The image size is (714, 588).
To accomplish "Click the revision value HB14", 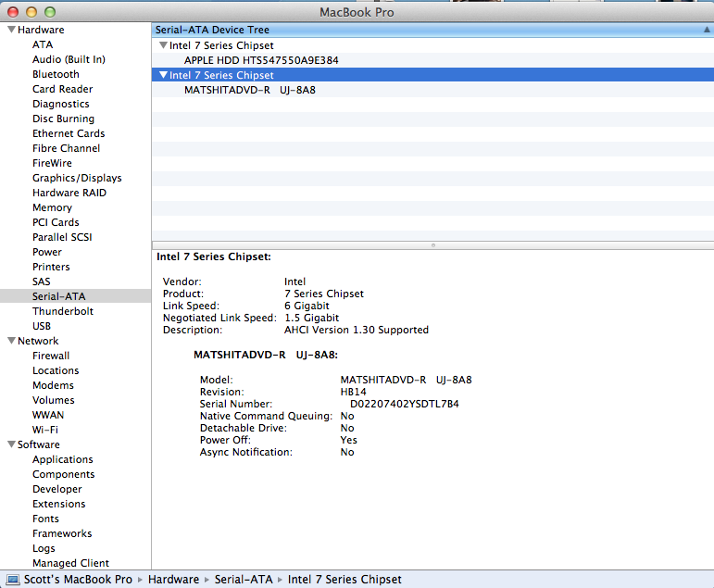I will point(354,392).
